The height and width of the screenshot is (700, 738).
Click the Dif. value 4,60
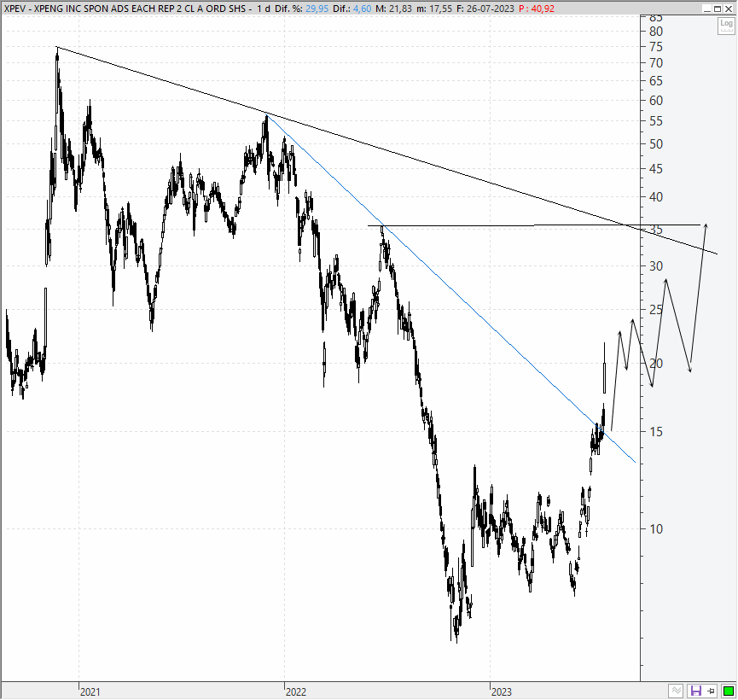coord(363,9)
